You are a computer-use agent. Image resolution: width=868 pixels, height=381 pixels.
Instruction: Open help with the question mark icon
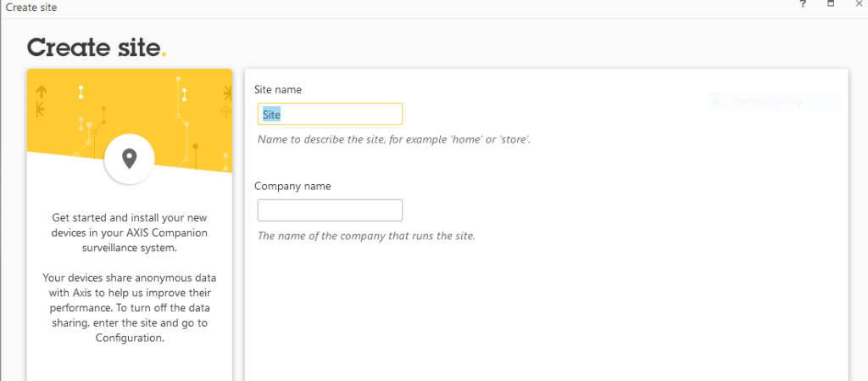[803, 5]
